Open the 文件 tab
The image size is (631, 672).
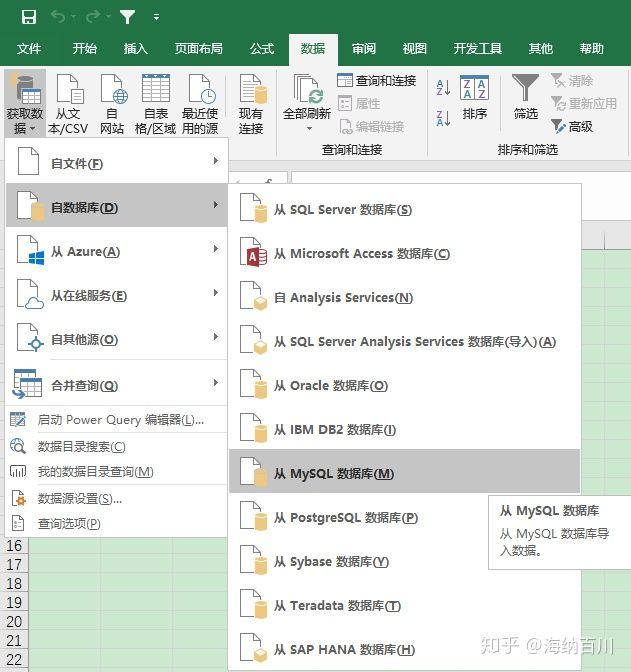point(29,49)
